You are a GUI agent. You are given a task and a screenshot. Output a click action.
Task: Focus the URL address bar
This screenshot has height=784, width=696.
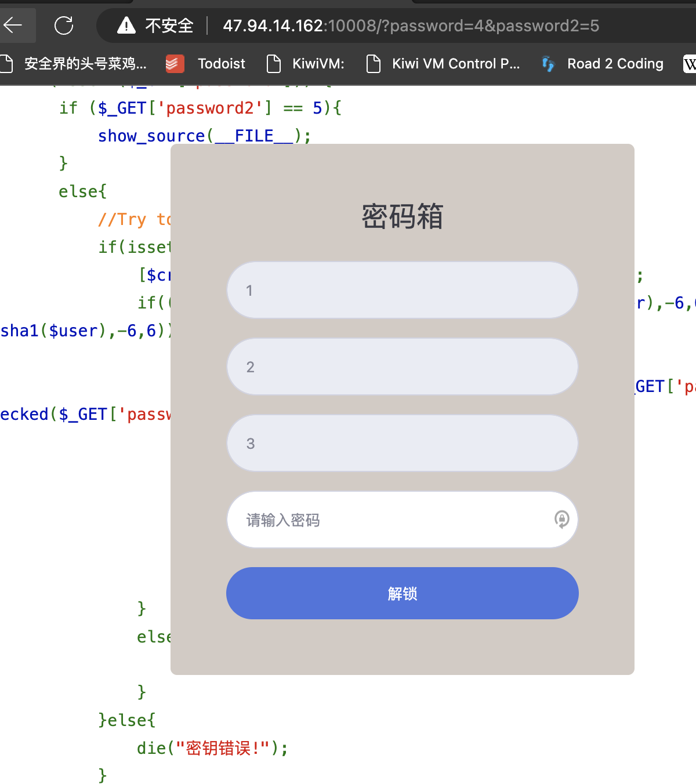(x=411, y=26)
